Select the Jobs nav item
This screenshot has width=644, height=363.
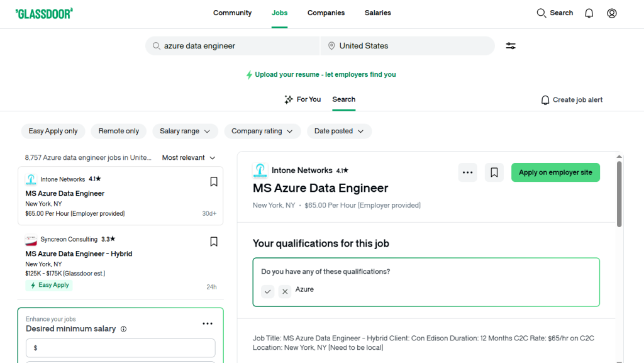[x=279, y=13]
